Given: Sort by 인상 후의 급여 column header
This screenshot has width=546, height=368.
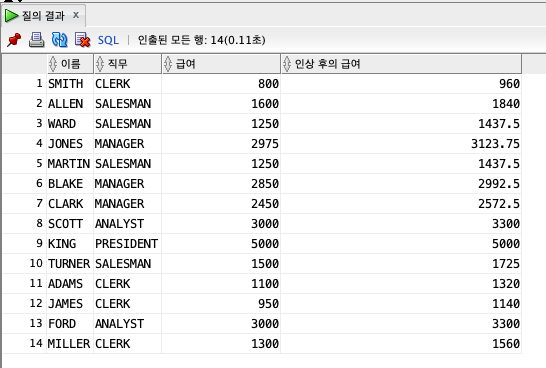Looking at the screenshot, I should point(401,64).
